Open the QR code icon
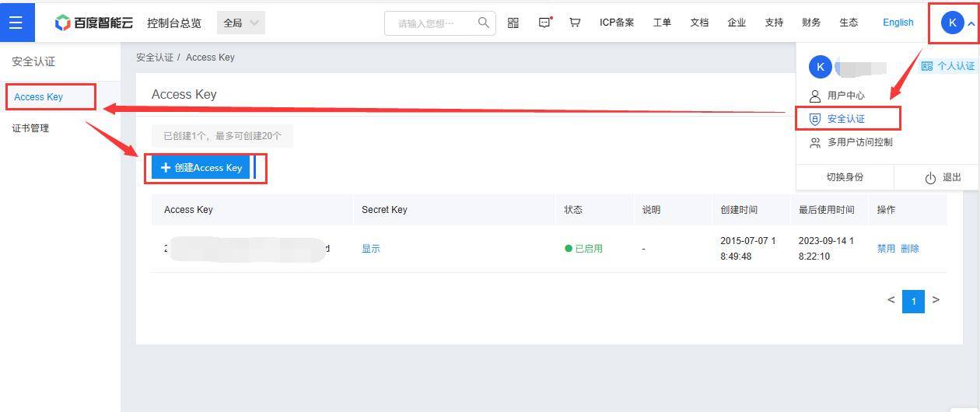The height and width of the screenshot is (412, 980). [513, 23]
